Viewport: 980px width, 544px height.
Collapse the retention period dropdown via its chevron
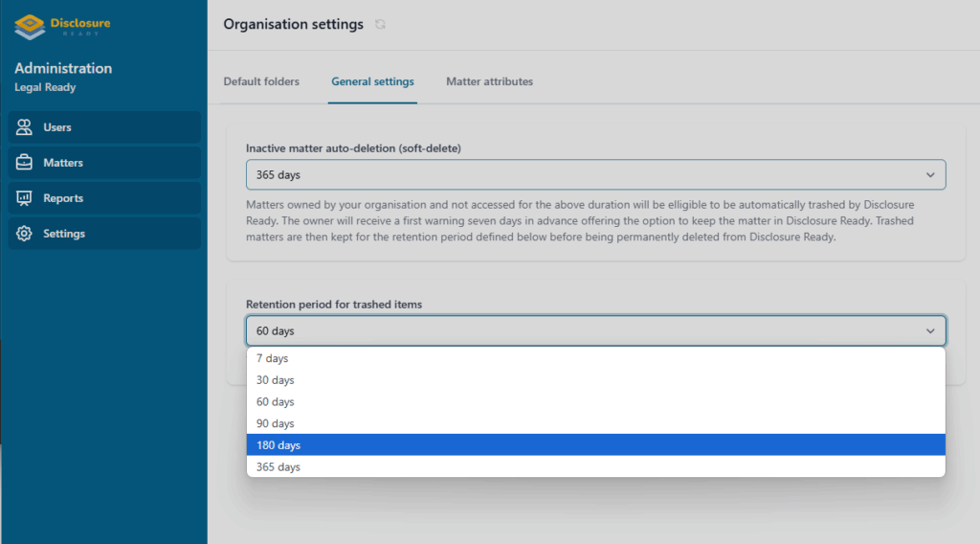[x=930, y=330]
